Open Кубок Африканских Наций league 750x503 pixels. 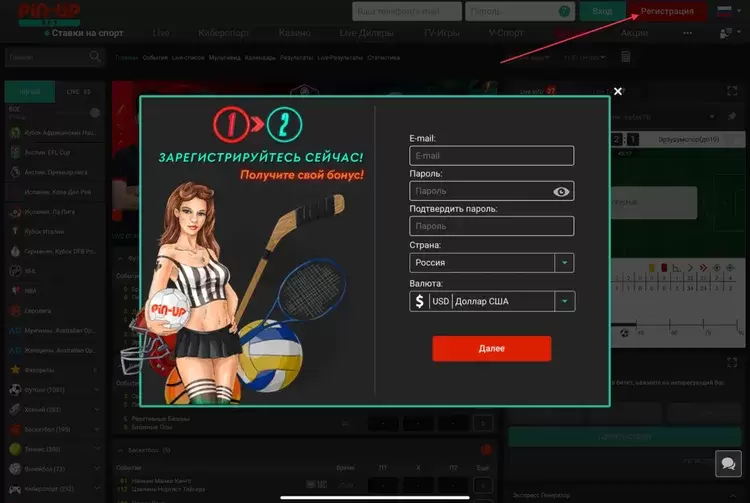pos(55,132)
